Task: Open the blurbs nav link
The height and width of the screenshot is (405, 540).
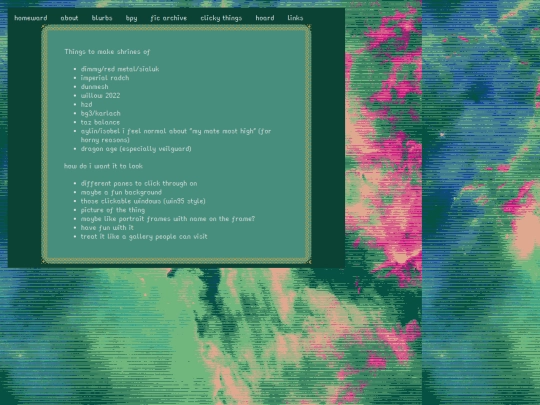Action: [x=102, y=18]
